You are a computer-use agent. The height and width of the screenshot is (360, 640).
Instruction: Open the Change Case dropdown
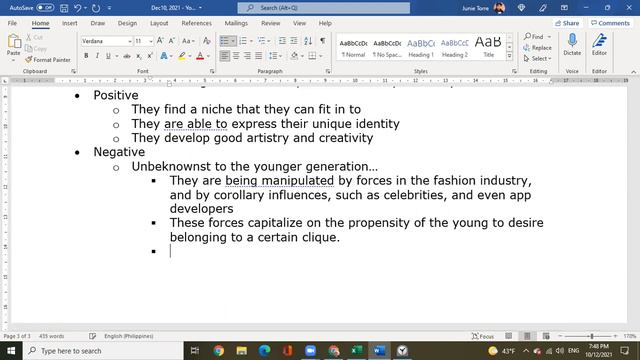188,41
